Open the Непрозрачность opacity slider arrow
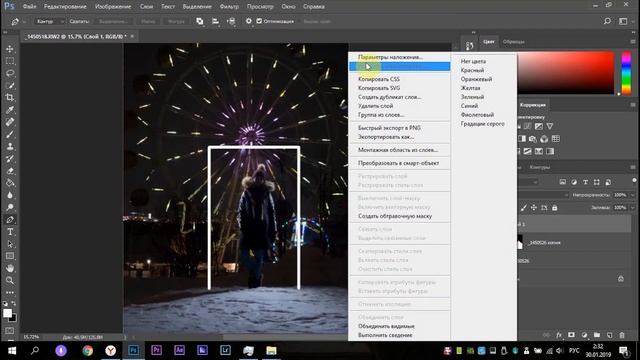Screen dimensions: 640x360 point(633,195)
